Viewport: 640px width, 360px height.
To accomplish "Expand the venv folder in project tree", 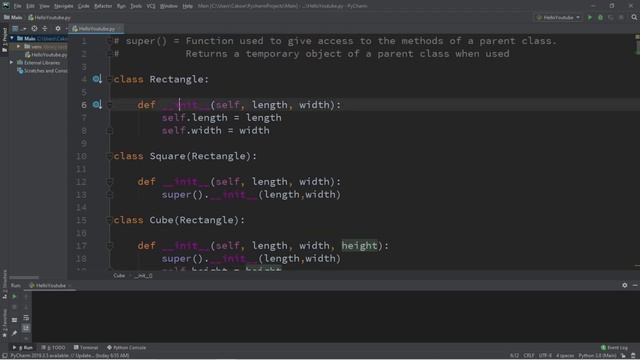I will [18, 47].
